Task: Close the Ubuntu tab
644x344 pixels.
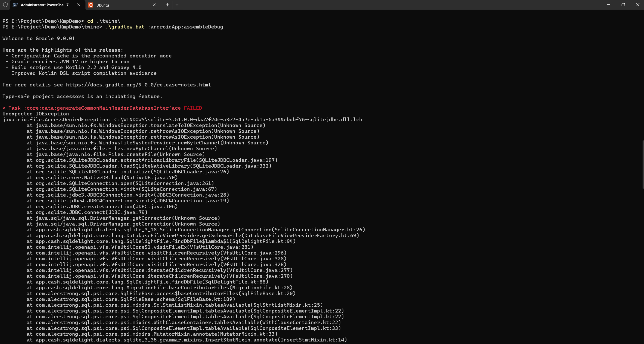Action: click(154, 5)
